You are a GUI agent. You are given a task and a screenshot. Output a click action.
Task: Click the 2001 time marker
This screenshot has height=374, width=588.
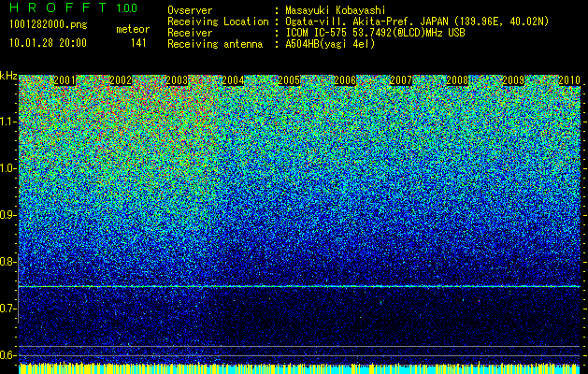pyautogui.click(x=65, y=80)
